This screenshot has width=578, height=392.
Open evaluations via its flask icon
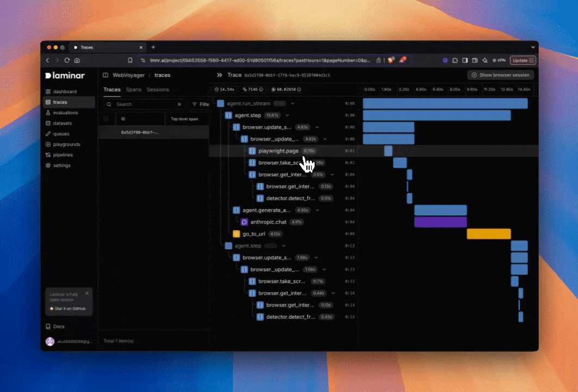click(x=48, y=113)
